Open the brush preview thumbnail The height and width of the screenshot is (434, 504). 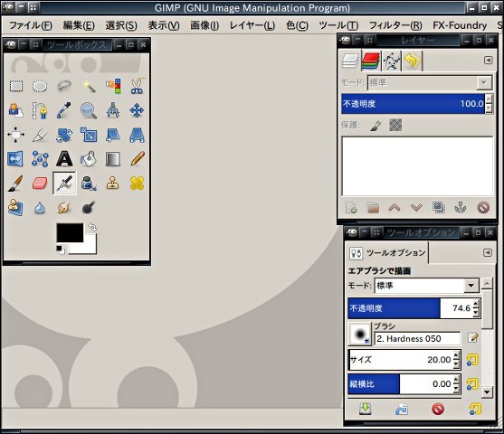pyautogui.click(x=360, y=335)
